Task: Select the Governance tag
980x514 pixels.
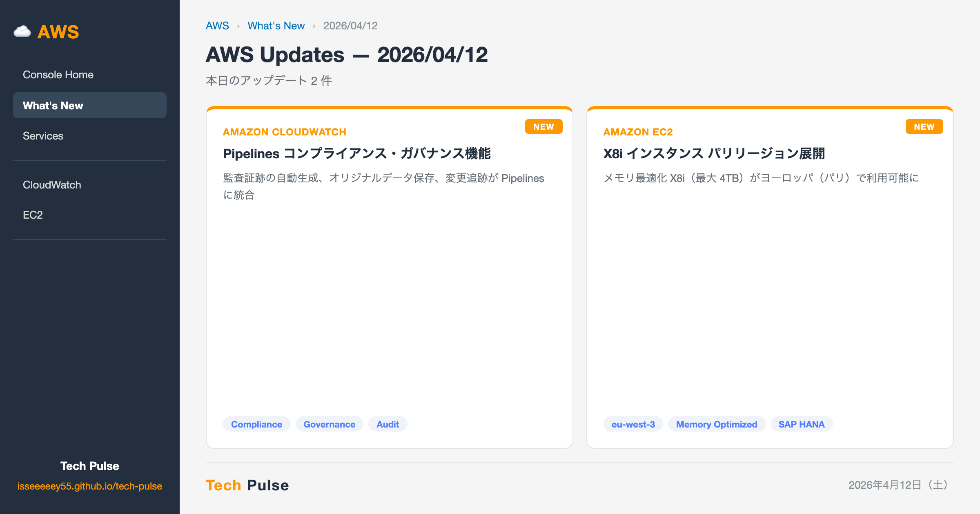Action: 329,424
